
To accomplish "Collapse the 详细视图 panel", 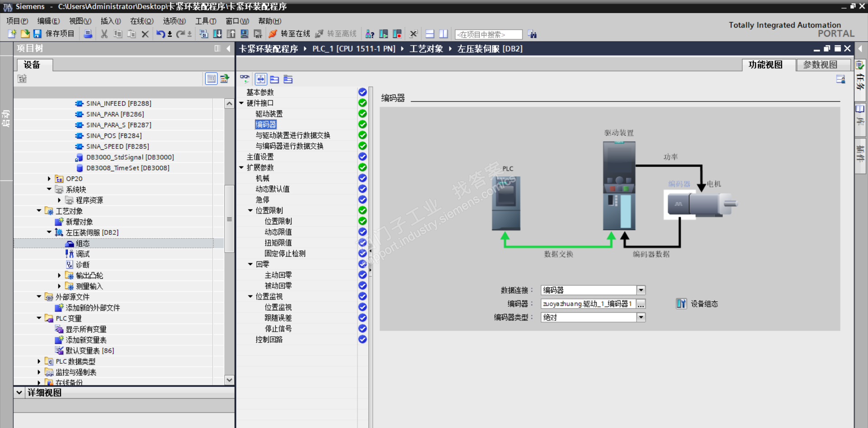I will [19, 393].
